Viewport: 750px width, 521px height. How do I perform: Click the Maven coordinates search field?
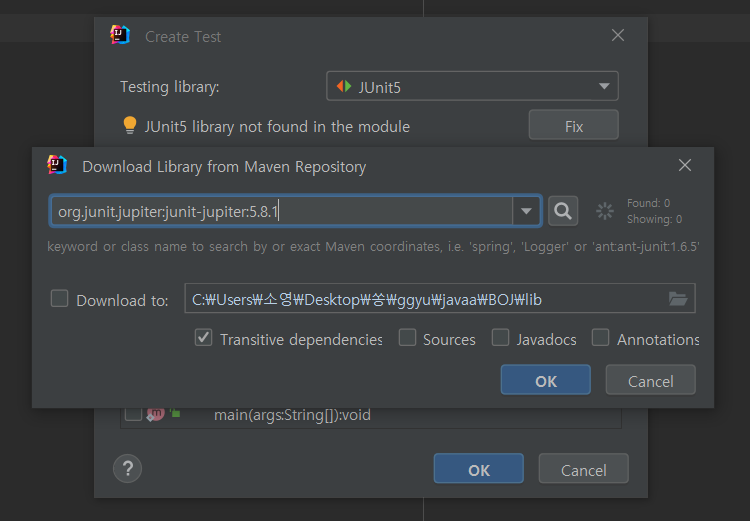pos(281,211)
